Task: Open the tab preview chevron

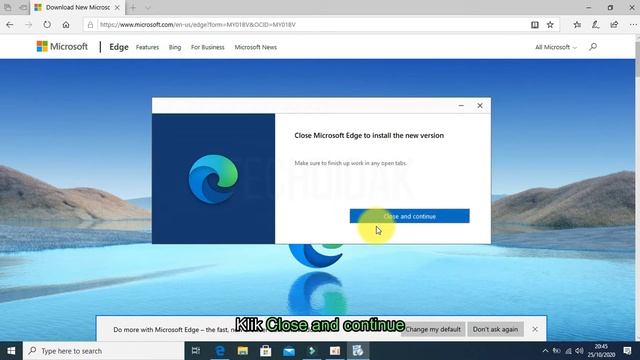Action: tap(148, 7)
